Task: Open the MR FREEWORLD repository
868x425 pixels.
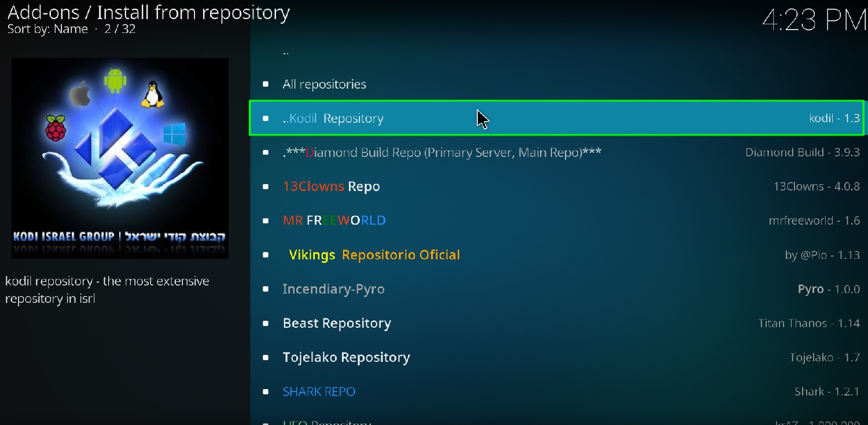Action: click(557, 221)
